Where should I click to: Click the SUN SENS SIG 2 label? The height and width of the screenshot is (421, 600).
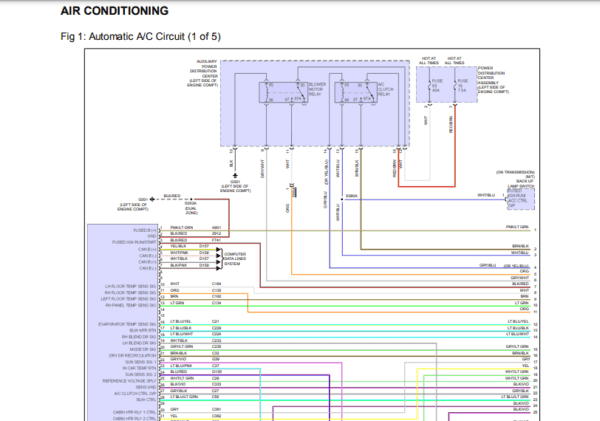coord(140,375)
